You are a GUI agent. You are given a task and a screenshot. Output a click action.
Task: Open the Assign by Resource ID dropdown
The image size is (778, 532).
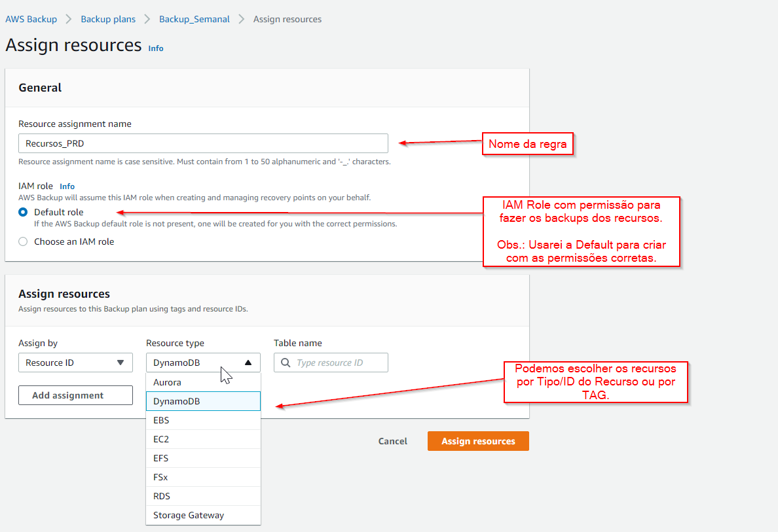75,363
